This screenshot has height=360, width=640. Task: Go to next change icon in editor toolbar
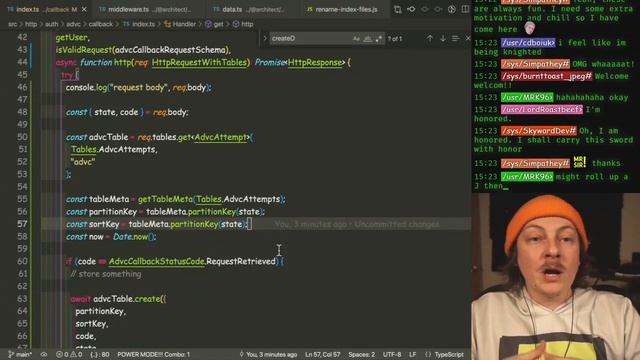[438, 9]
